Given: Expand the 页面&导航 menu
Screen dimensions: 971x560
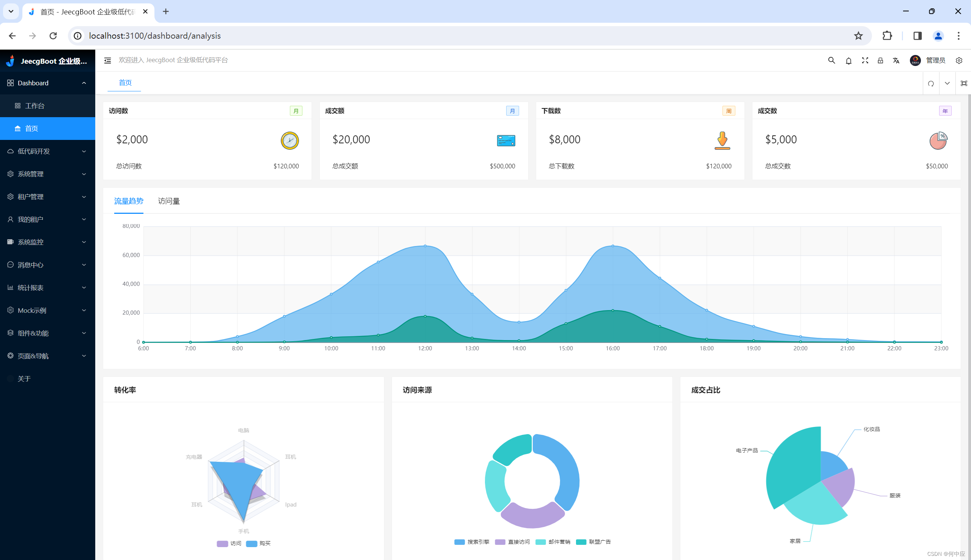Looking at the screenshot, I should click(47, 356).
